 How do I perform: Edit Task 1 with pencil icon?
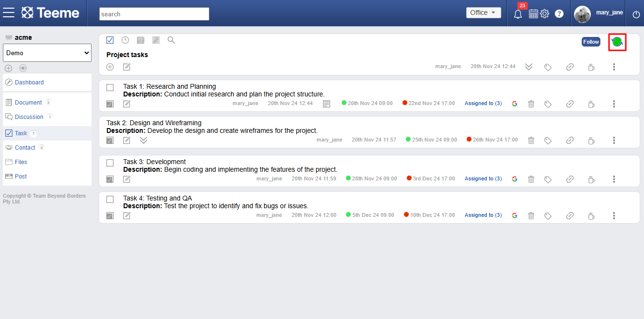126,104
